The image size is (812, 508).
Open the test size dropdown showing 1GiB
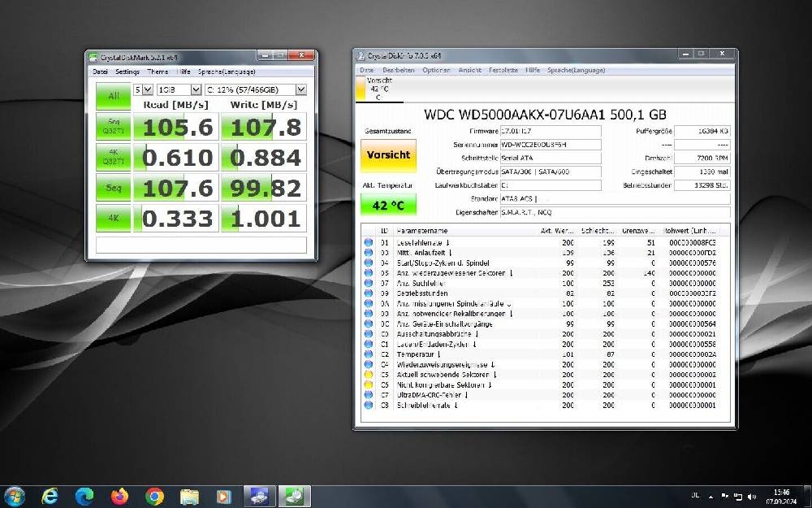[179, 89]
